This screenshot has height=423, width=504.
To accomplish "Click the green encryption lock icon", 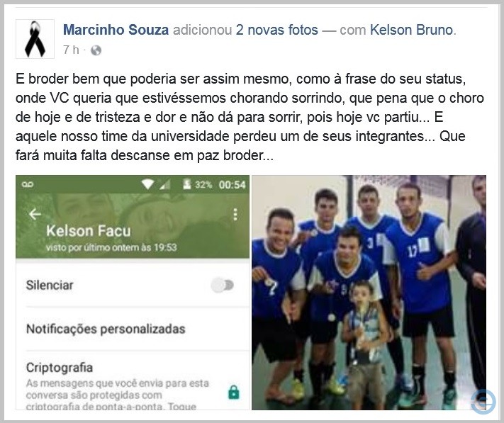I will click(x=234, y=392).
